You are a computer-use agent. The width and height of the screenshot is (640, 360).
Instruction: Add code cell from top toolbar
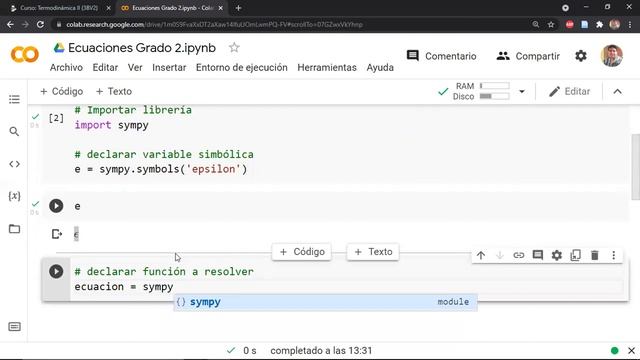point(61,91)
